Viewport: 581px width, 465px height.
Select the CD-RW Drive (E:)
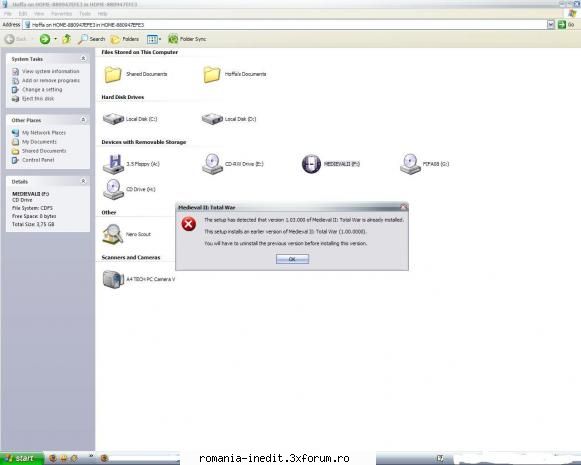tap(233, 164)
